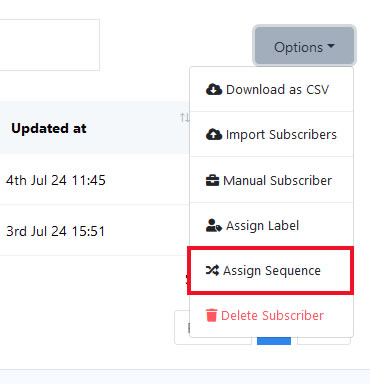Image resolution: width=370 pixels, height=384 pixels.
Task: Click the user tag icon
Action: point(214,226)
